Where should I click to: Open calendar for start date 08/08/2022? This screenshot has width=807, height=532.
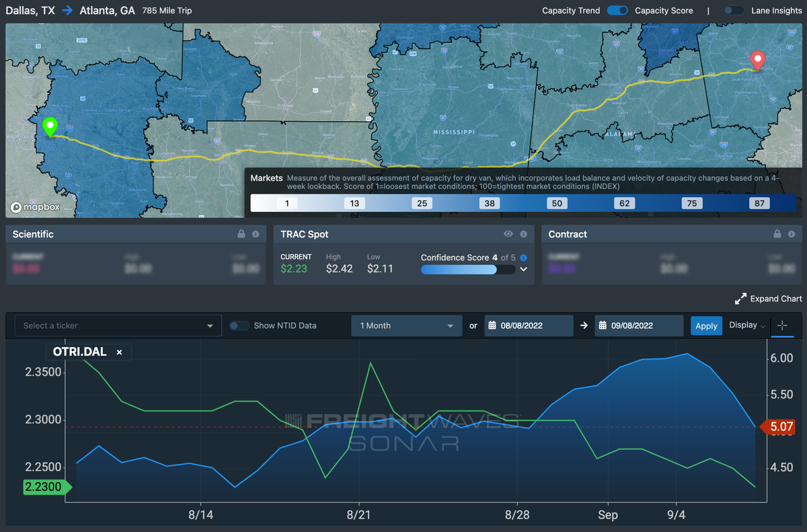click(x=492, y=326)
